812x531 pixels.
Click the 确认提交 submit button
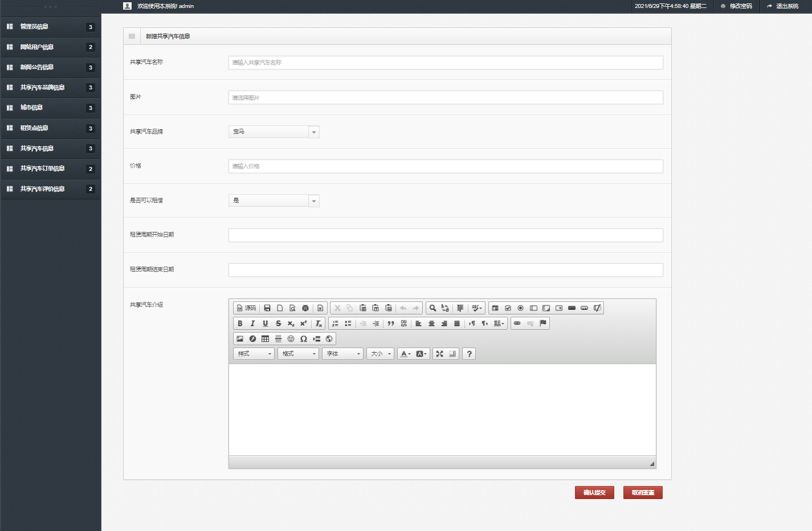coord(594,493)
